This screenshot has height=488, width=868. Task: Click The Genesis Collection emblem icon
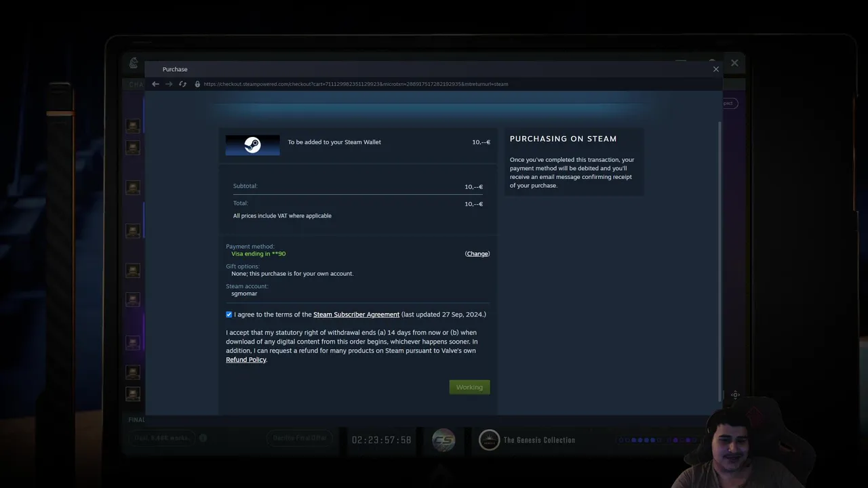[489, 440]
